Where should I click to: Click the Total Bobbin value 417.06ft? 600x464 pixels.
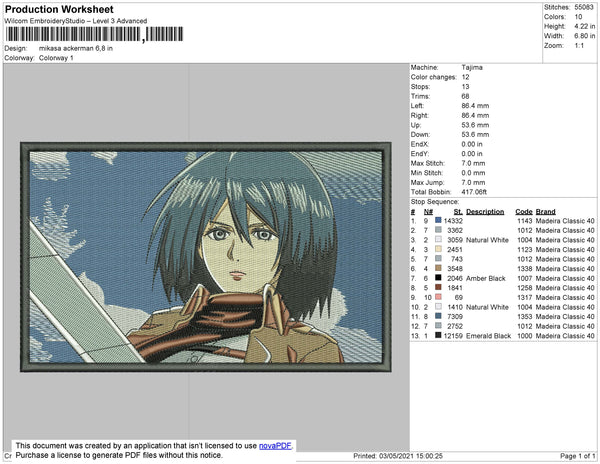(x=474, y=192)
